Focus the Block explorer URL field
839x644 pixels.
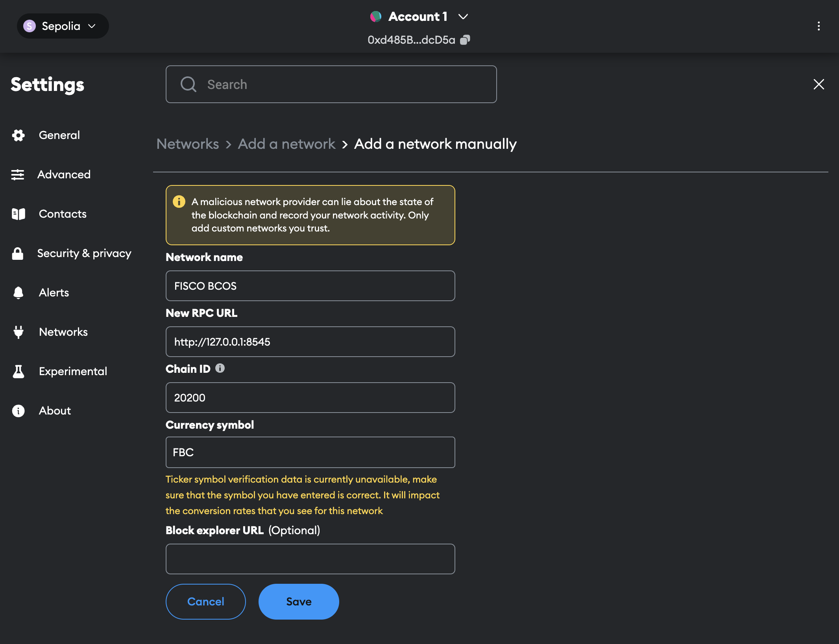pos(310,559)
